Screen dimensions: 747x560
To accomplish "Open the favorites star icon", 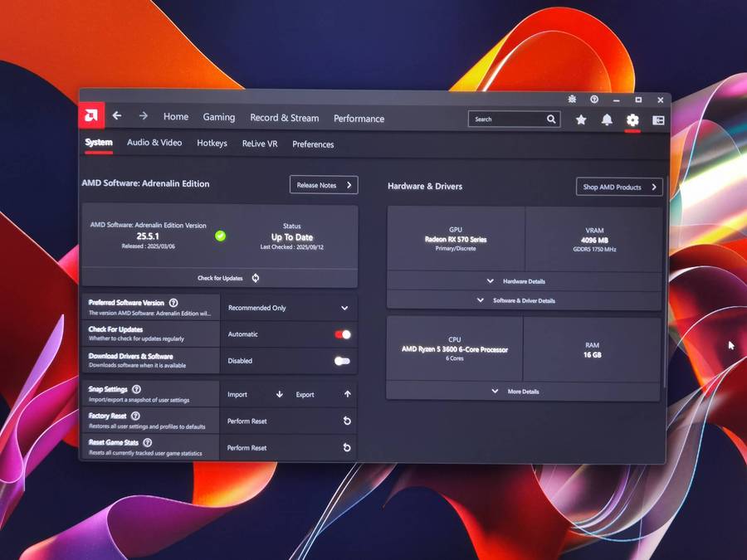I will (x=581, y=120).
